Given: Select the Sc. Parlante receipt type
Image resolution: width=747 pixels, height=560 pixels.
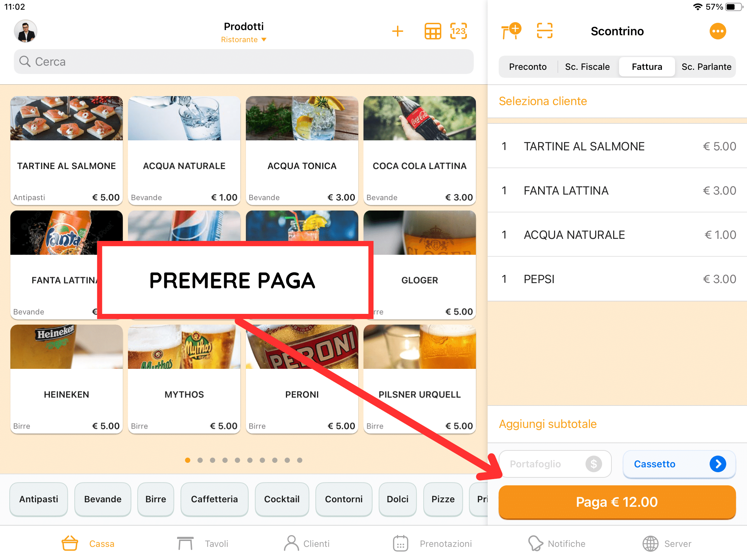Looking at the screenshot, I should (x=706, y=67).
